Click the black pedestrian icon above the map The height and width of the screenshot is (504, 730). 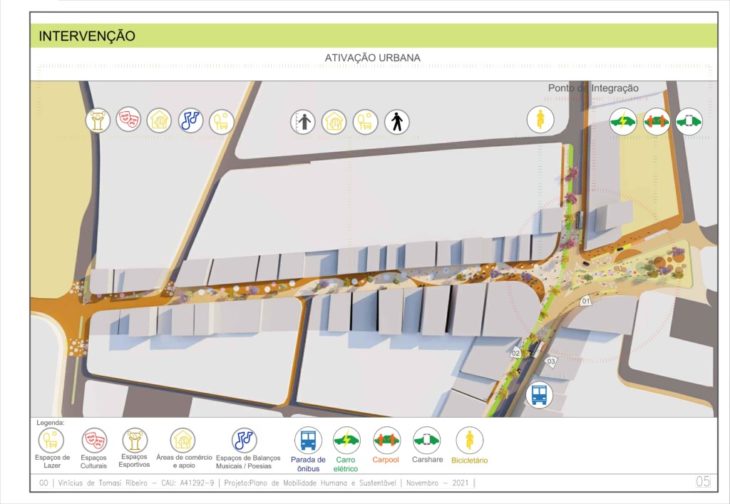click(x=397, y=122)
